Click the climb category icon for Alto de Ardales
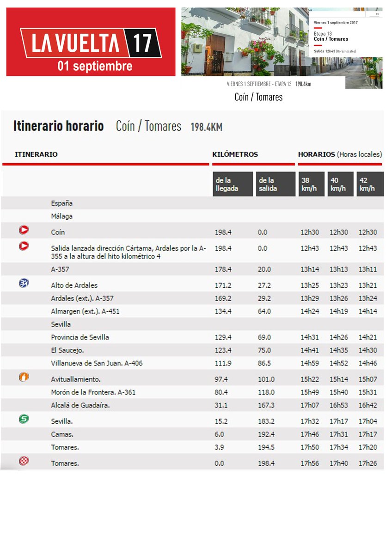This screenshot has height=555, width=392. [x=24, y=283]
